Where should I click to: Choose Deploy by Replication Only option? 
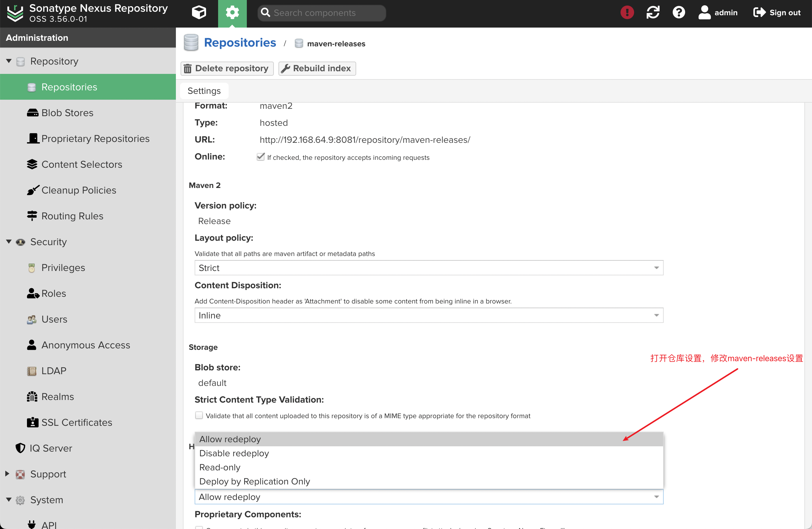tap(429, 481)
